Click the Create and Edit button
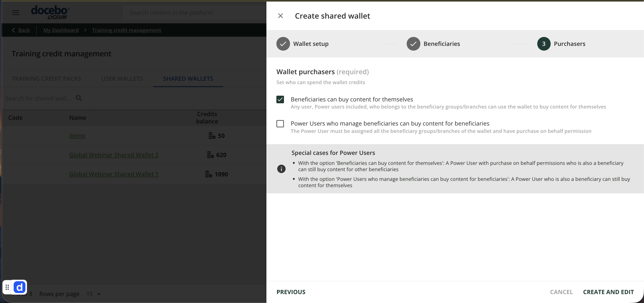Screen dimensions: 644x303 (608, 292)
